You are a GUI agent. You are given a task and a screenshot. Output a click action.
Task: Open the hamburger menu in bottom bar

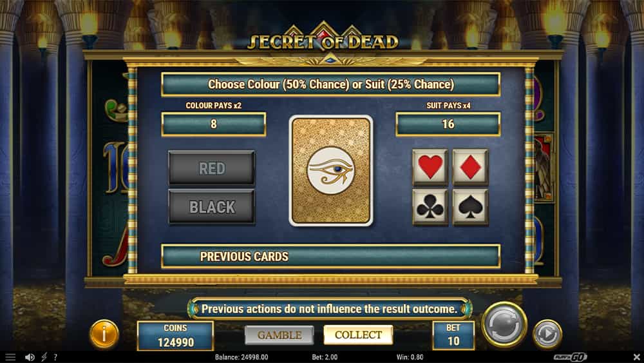click(x=10, y=357)
